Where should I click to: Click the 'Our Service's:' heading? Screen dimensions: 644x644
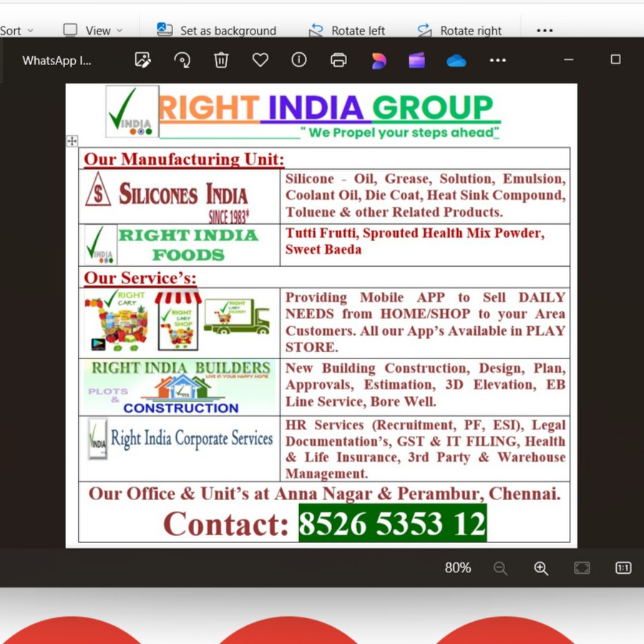140,278
